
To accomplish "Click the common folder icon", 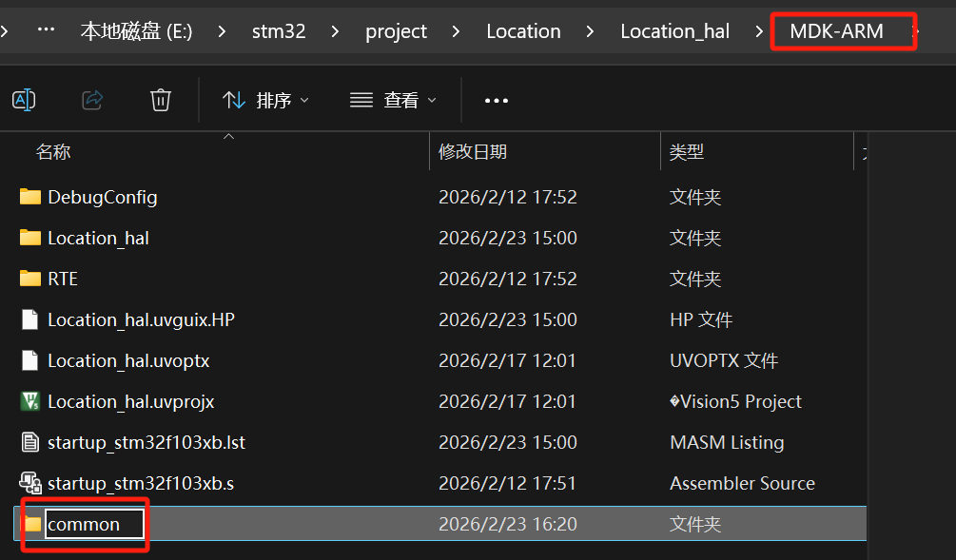I will tap(32, 524).
